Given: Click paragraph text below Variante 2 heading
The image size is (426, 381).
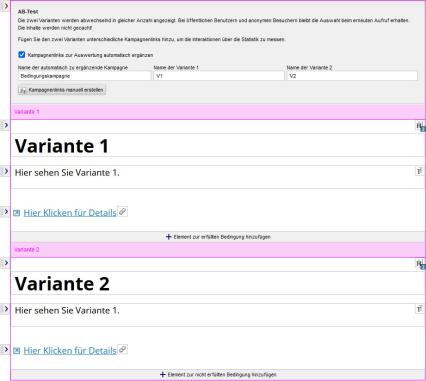Looking at the screenshot, I should (x=67, y=311).
